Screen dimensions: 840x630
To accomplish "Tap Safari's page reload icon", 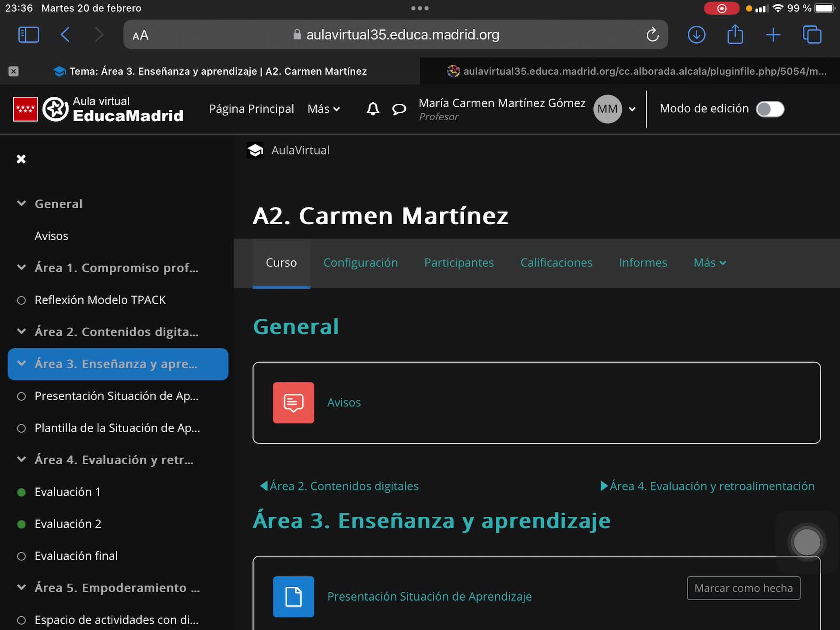I will (x=652, y=35).
